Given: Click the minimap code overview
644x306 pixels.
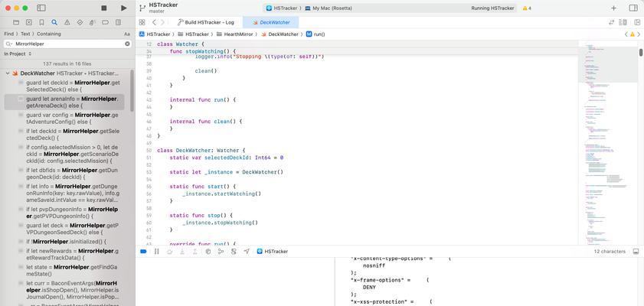Looking at the screenshot, I should point(607,144).
